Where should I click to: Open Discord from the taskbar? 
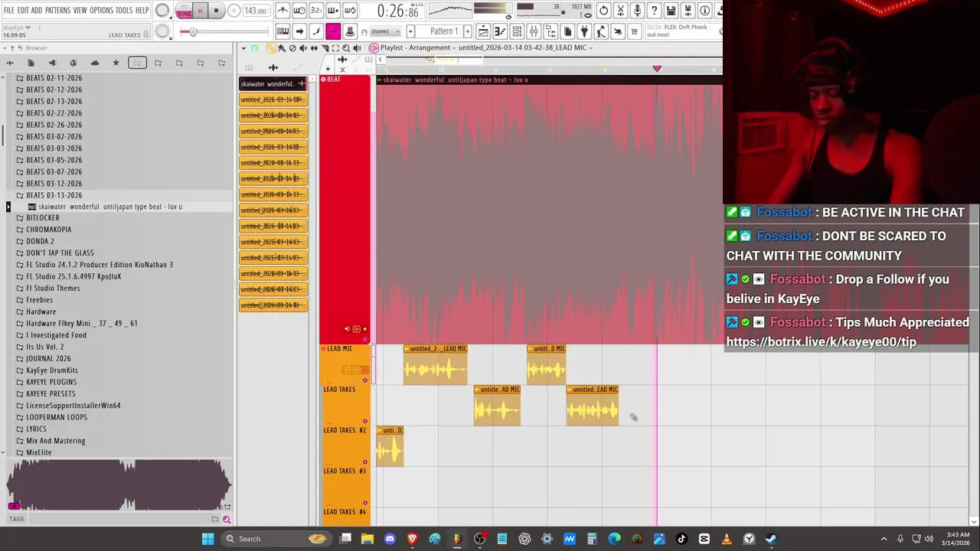[390, 539]
